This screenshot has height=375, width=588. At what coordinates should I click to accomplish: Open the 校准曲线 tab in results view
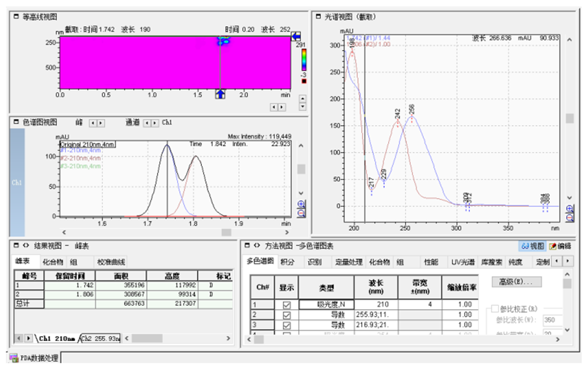(111, 262)
